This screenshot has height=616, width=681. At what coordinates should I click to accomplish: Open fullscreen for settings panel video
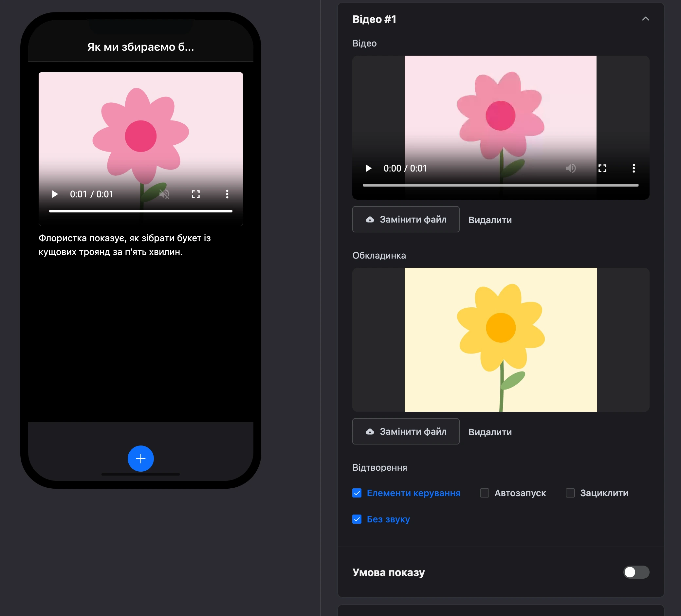[x=602, y=168]
